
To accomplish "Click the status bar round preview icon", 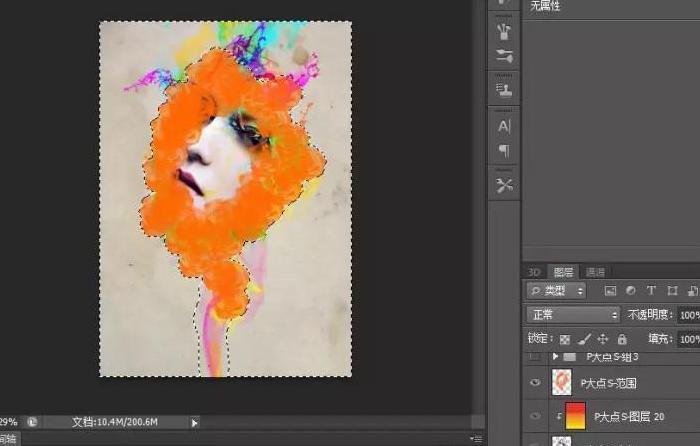I will click(32, 422).
